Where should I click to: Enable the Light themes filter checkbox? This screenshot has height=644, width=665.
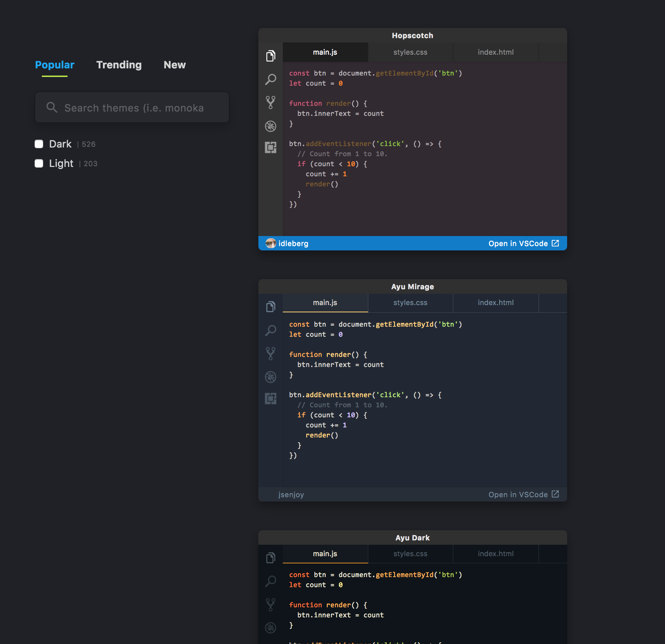pyautogui.click(x=39, y=163)
